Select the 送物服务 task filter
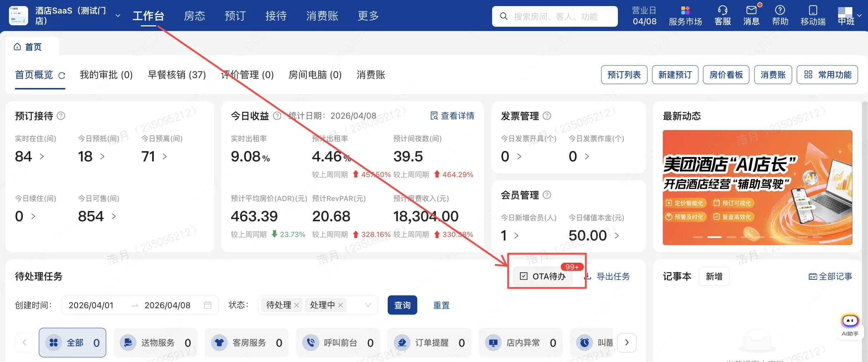This screenshot has width=868, height=362. coord(155,342)
